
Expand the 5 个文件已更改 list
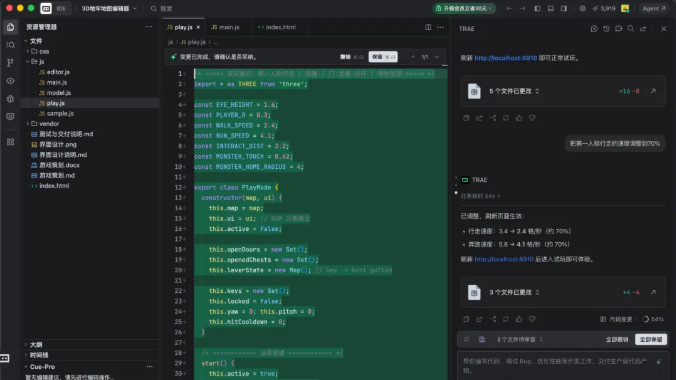(x=514, y=91)
